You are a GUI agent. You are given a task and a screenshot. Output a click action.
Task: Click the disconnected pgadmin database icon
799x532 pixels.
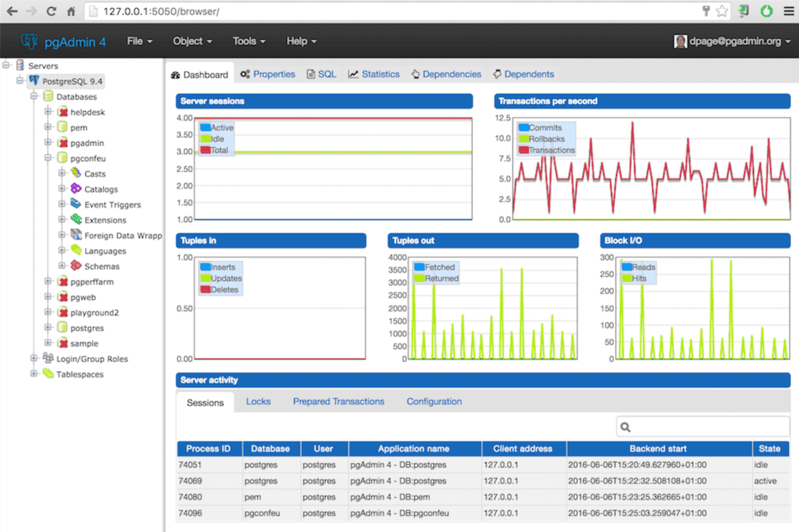(63, 143)
